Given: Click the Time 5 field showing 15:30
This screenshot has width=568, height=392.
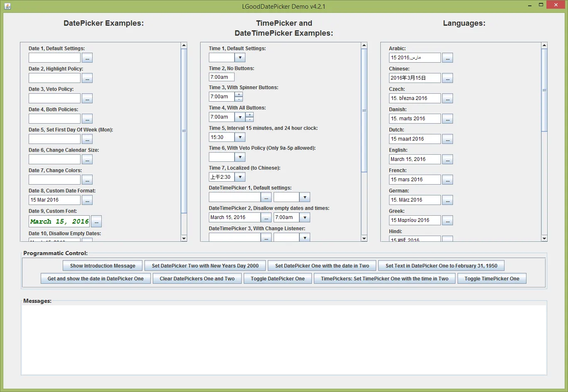Looking at the screenshot, I should (222, 137).
